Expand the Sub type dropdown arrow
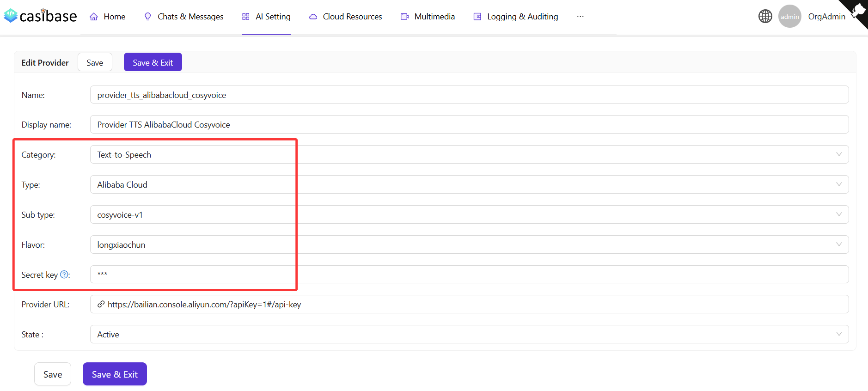868x391 pixels. tap(839, 214)
